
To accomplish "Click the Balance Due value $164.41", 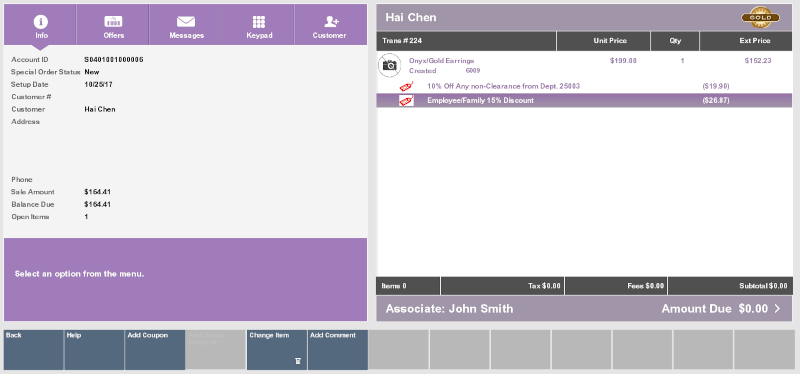I will (97, 205).
